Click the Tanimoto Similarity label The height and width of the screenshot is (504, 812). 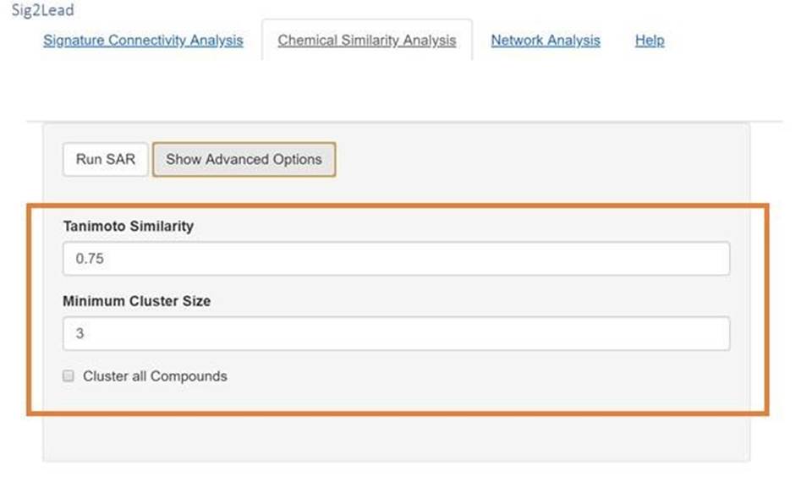(x=129, y=227)
